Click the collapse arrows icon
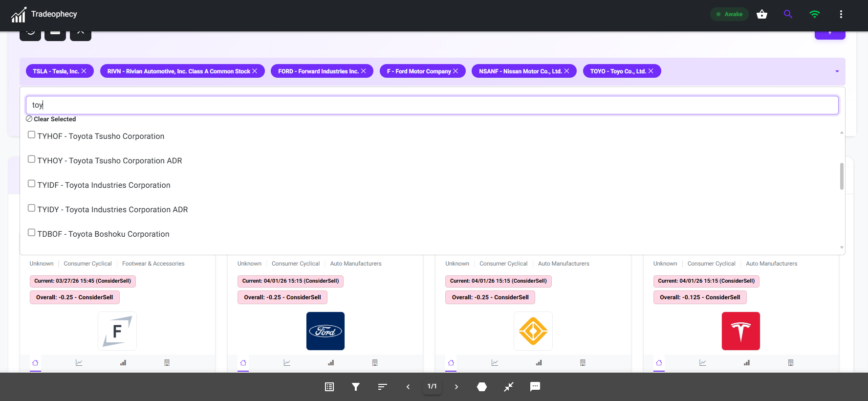 509,387
